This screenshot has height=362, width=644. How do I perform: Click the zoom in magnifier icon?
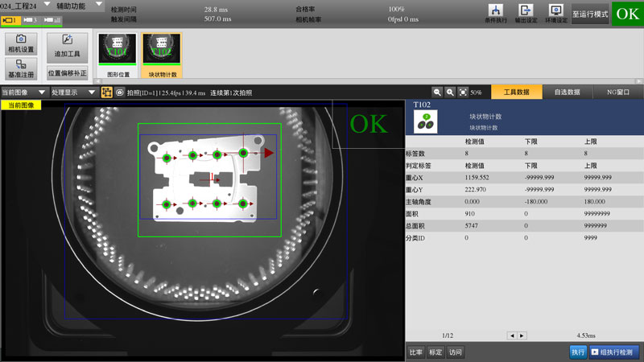click(450, 93)
